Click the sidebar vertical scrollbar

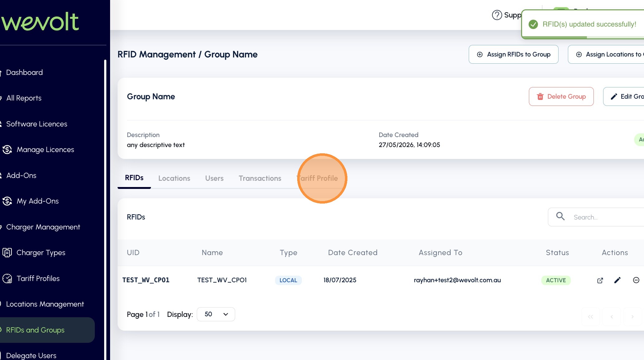coord(105,209)
